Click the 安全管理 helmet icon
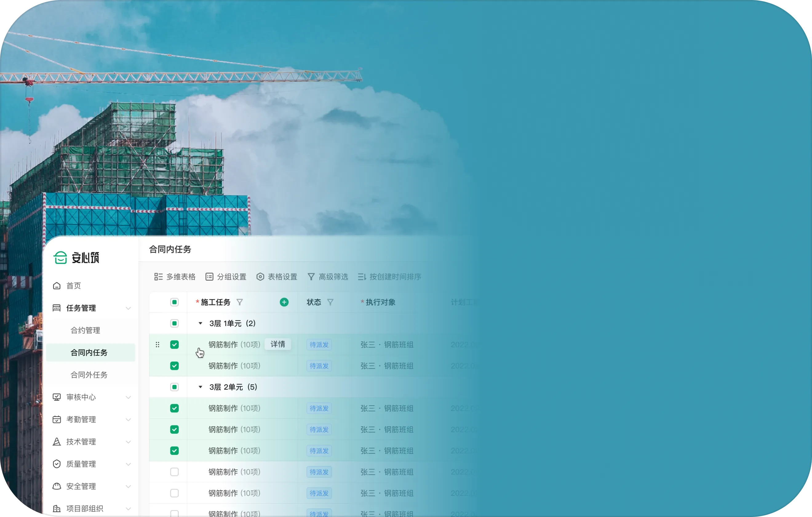This screenshot has width=812, height=517. [x=57, y=486]
